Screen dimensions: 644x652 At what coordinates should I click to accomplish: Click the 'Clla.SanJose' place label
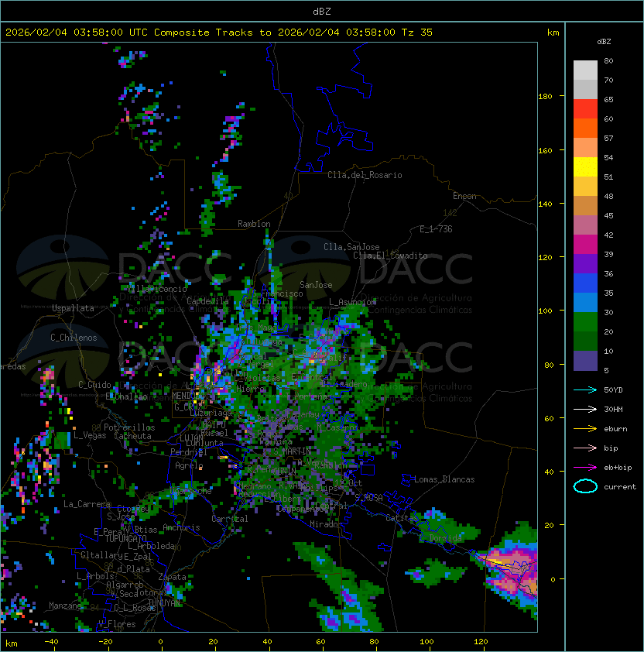pyautogui.click(x=351, y=247)
